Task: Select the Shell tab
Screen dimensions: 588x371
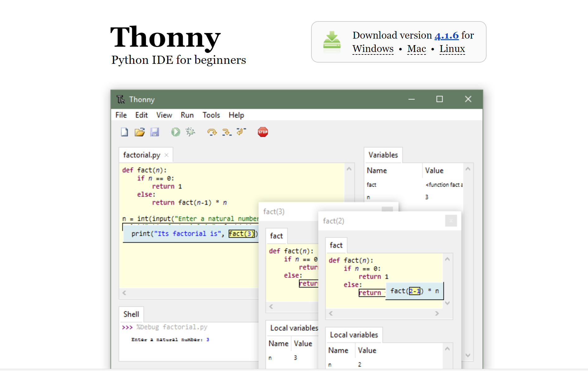Action: point(131,314)
